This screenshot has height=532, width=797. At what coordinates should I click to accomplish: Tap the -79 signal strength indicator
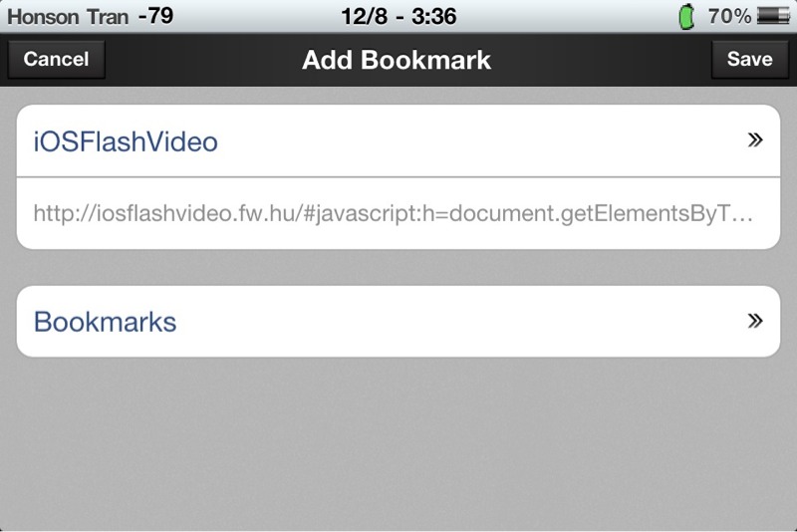point(155,16)
